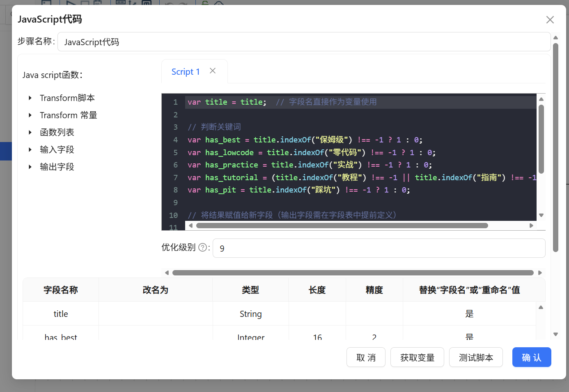Screen dimensions: 569x392
Task: Click the 取消 button
Action: point(366,358)
